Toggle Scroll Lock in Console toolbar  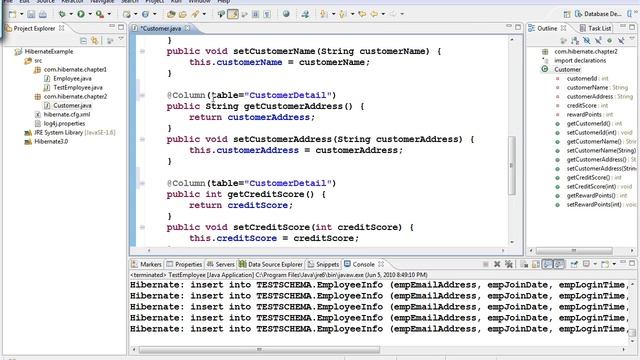(x=536, y=264)
